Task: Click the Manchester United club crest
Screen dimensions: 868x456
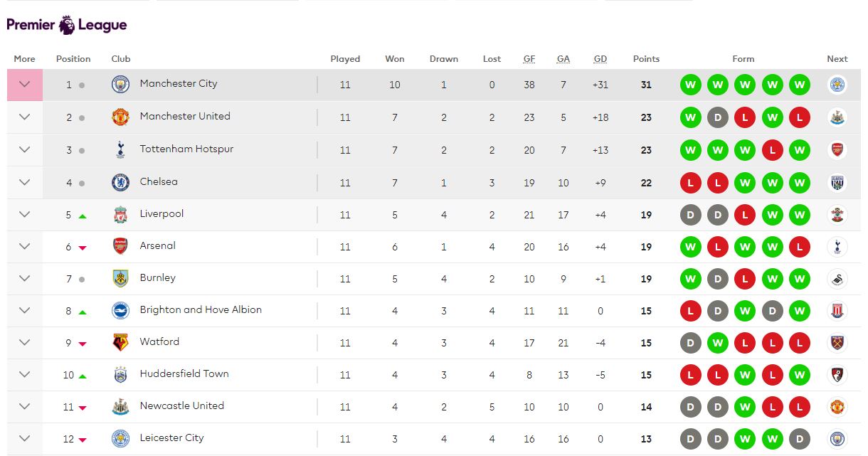Action: [120, 117]
